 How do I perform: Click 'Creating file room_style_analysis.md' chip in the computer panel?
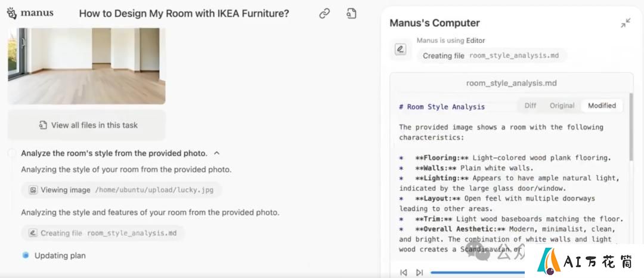[492, 56]
